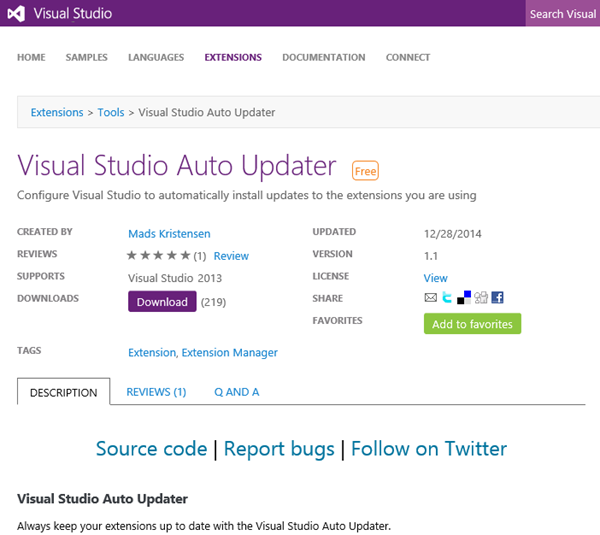Switch to the Reviews (1) tab
600x535 pixels.
click(156, 392)
